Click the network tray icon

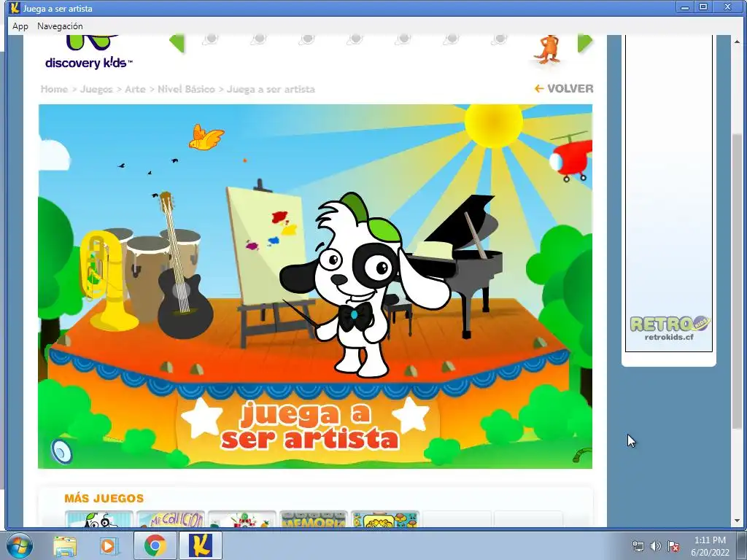(638, 546)
